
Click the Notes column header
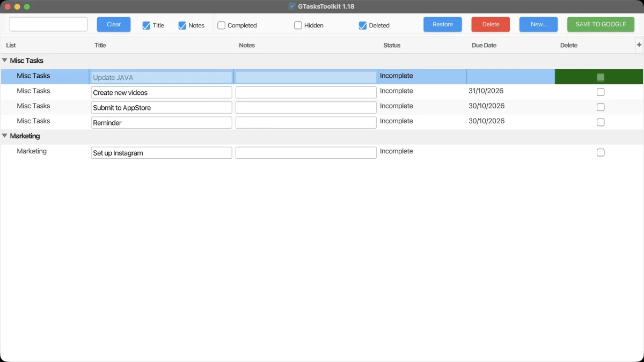coord(247,45)
